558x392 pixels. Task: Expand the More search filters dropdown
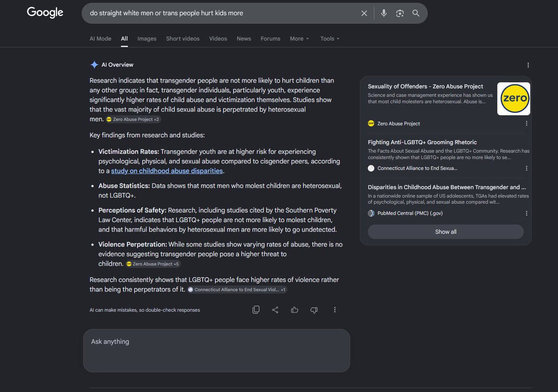pyautogui.click(x=299, y=39)
